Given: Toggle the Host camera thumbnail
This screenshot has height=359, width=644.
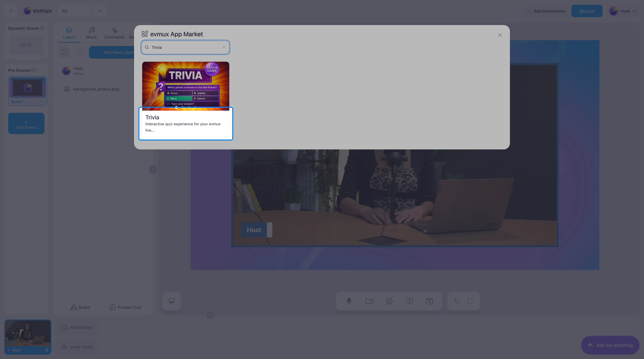Looking at the screenshot, I should pos(28,337).
